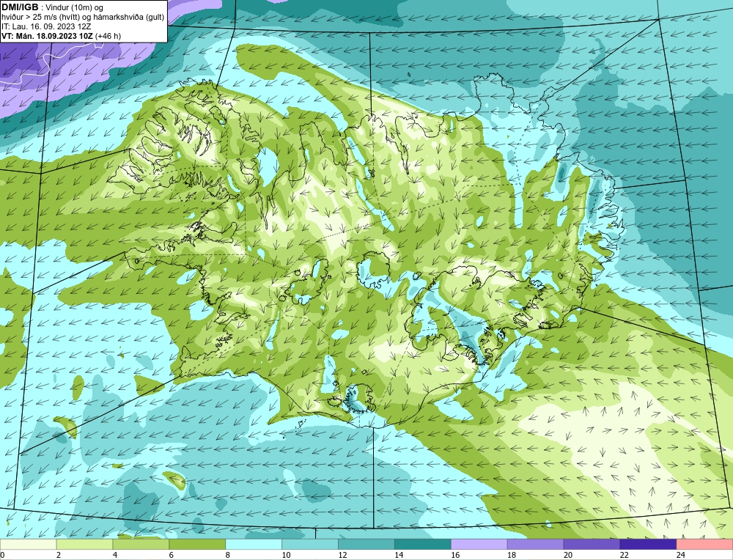Click the scale label '20' under the color bar

[x=568, y=555]
